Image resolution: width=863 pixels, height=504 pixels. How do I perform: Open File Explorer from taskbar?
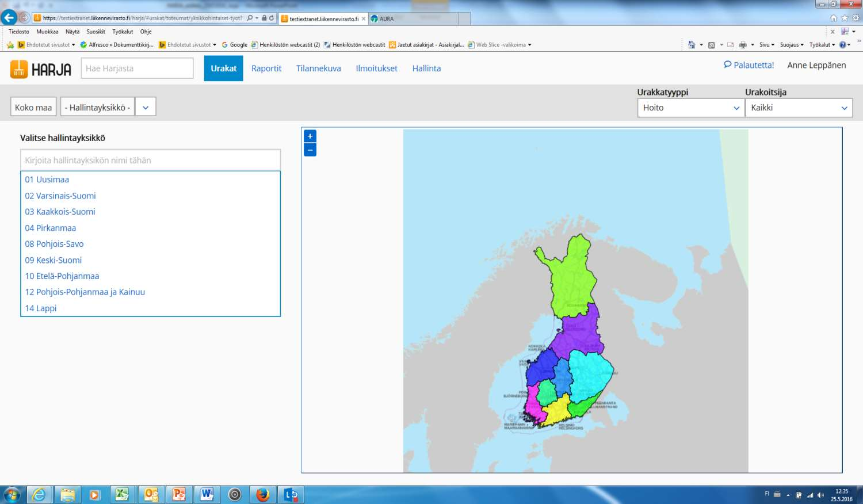click(67, 494)
